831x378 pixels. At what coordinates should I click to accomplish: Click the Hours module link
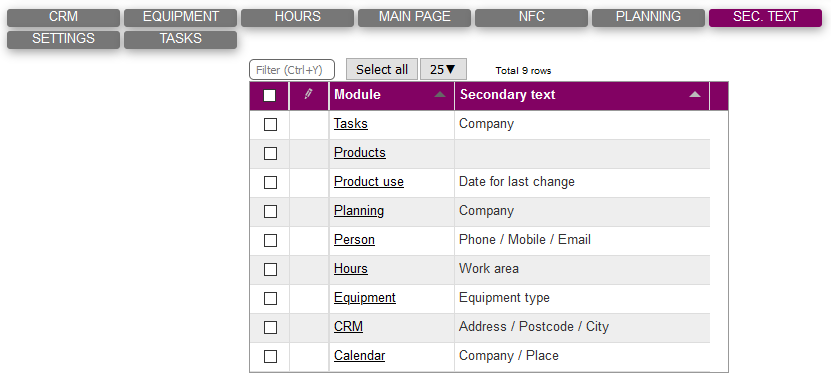[351, 269]
